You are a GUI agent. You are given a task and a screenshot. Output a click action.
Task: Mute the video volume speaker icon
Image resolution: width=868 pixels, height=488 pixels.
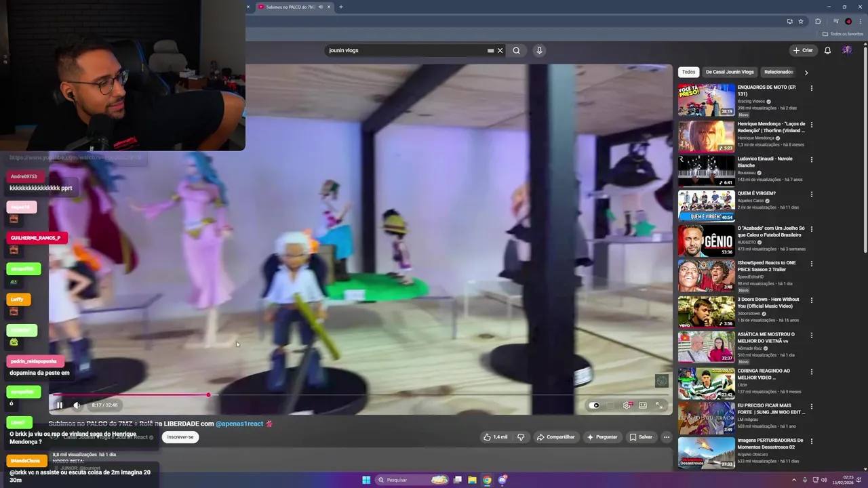(x=77, y=405)
